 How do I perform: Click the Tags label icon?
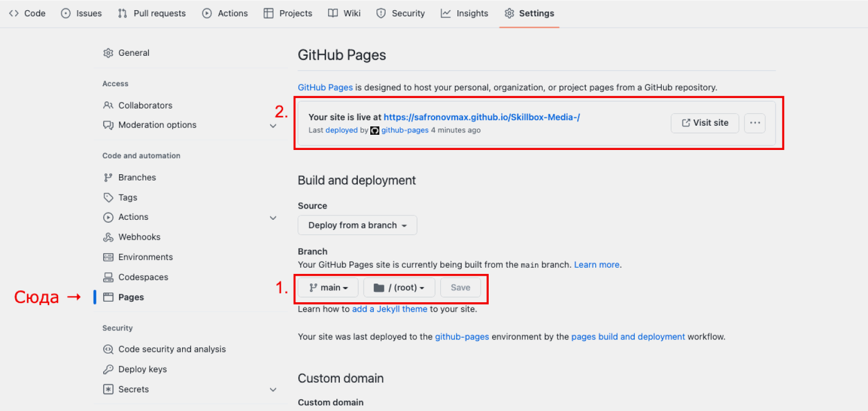[108, 197]
